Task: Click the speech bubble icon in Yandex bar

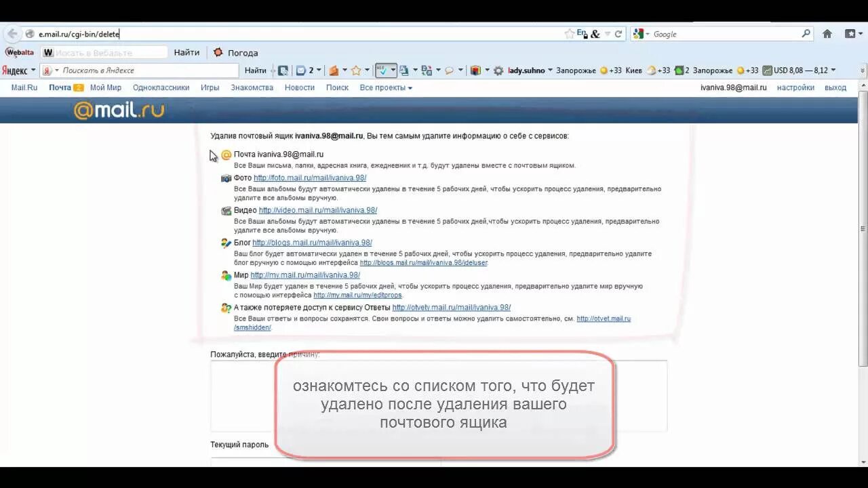Action: [x=449, y=70]
